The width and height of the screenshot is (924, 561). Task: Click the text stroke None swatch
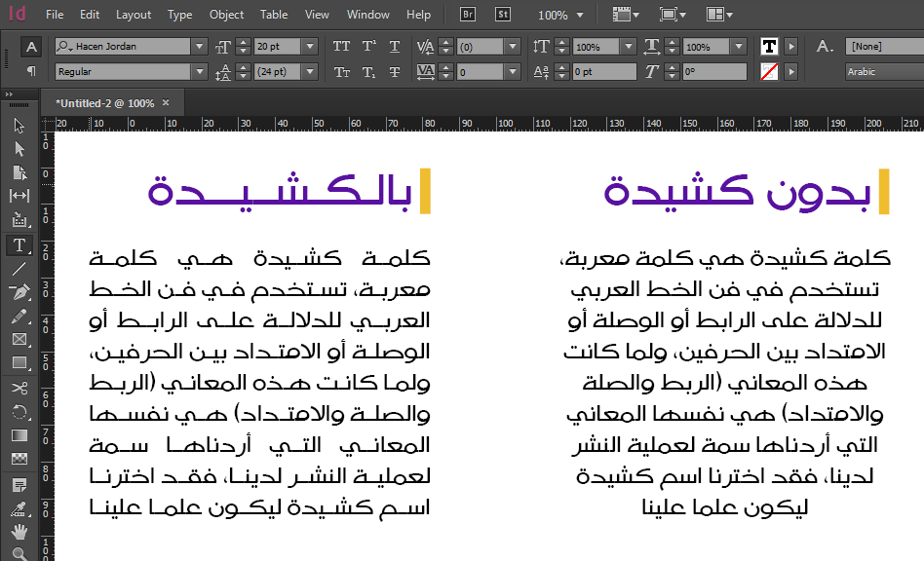tap(769, 72)
